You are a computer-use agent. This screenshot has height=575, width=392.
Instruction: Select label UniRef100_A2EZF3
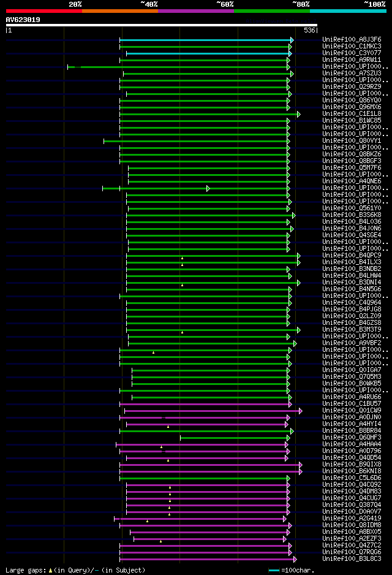pos(352,539)
